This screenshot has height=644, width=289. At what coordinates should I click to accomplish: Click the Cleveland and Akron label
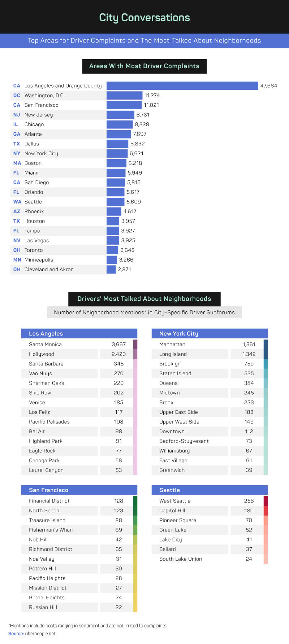pyautogui.click(x=49, y=270)
